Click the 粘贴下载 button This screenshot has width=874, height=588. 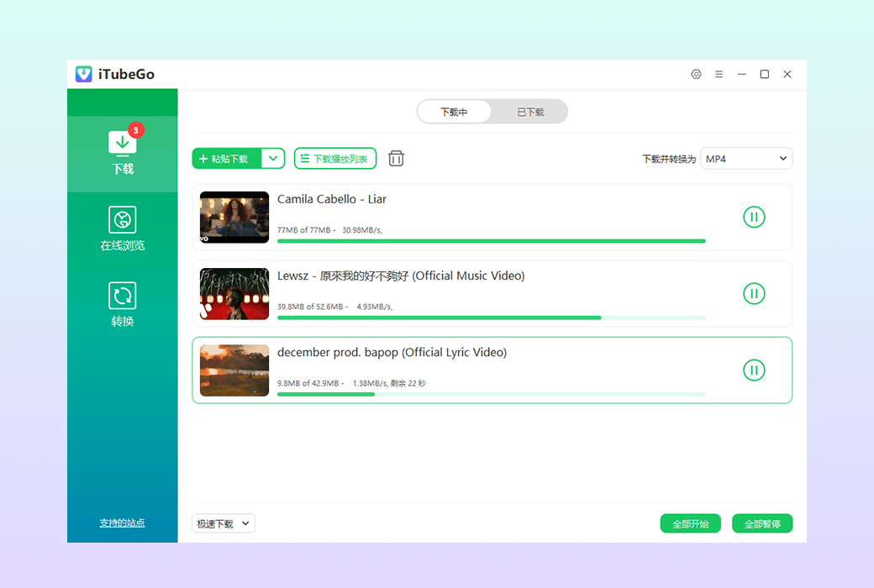tap(227, 158)
